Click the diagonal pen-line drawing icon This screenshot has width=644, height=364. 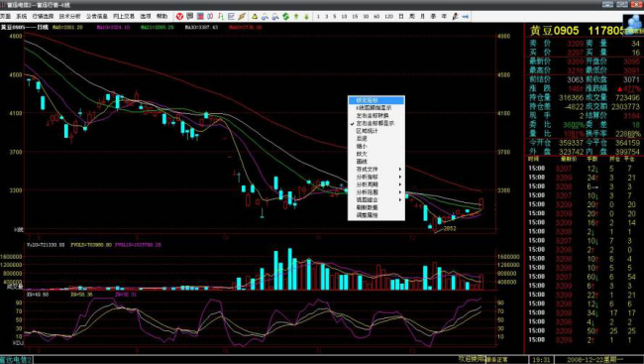[x=242, y=17]
